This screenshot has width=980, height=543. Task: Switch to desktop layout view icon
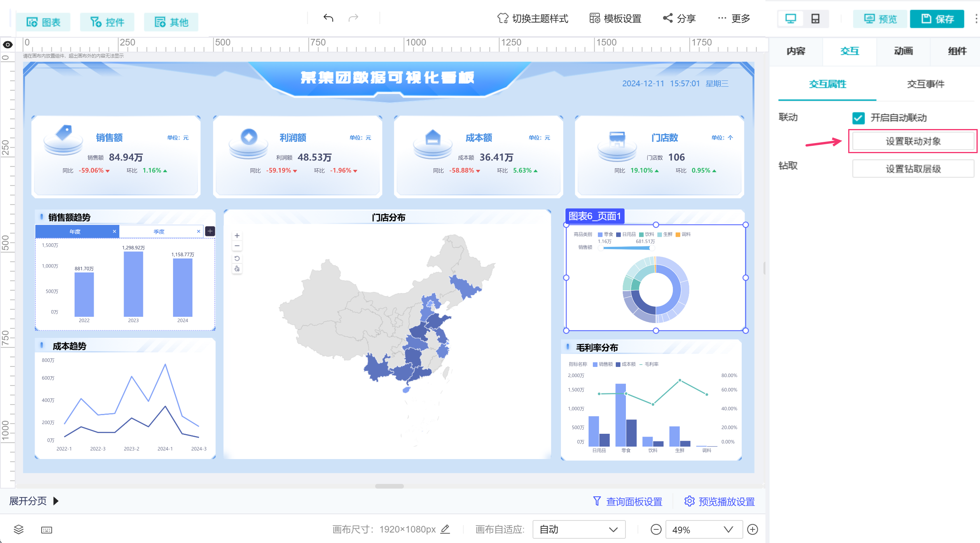point(790,19)
